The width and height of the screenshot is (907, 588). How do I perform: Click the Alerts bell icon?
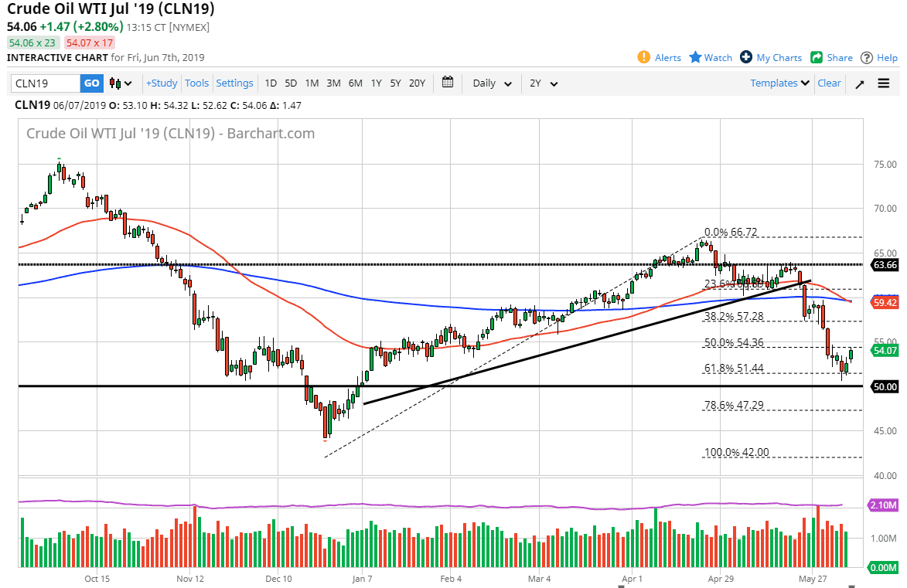point(643,57)
